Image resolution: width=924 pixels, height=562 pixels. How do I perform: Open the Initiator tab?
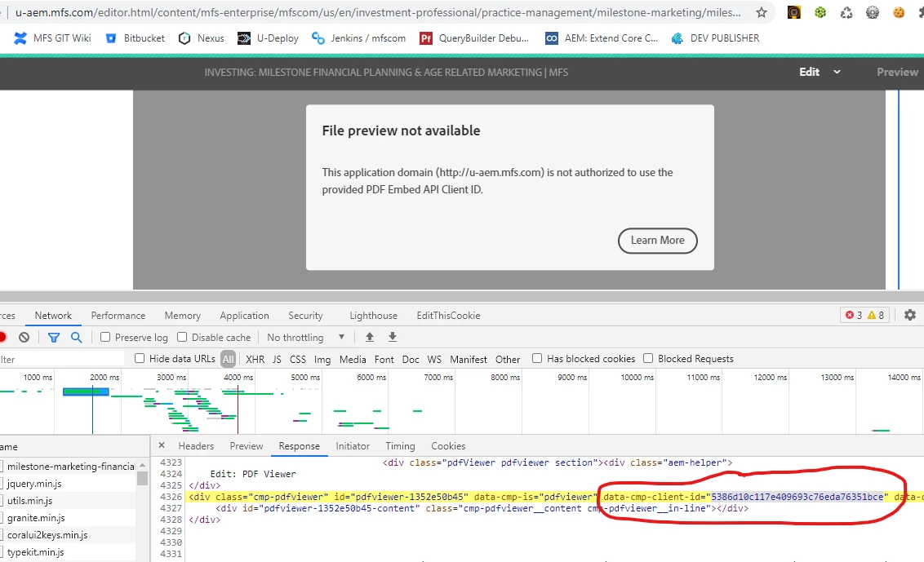[353, 446]
